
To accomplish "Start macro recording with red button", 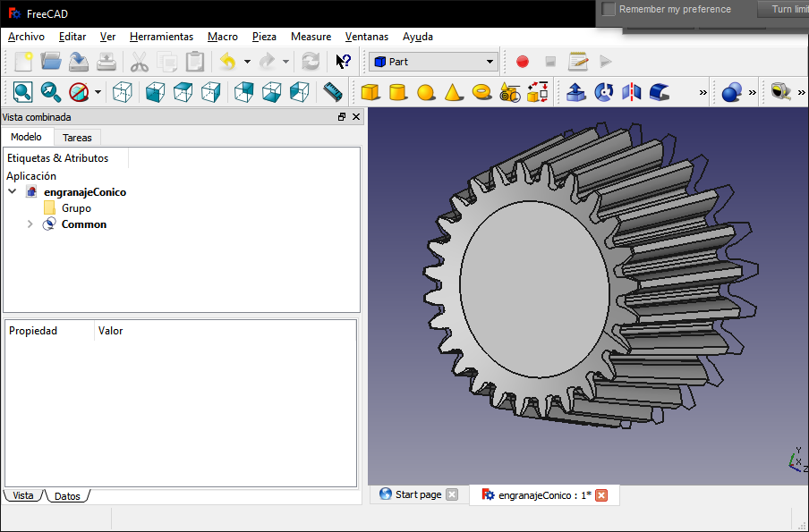I will 523,62.
